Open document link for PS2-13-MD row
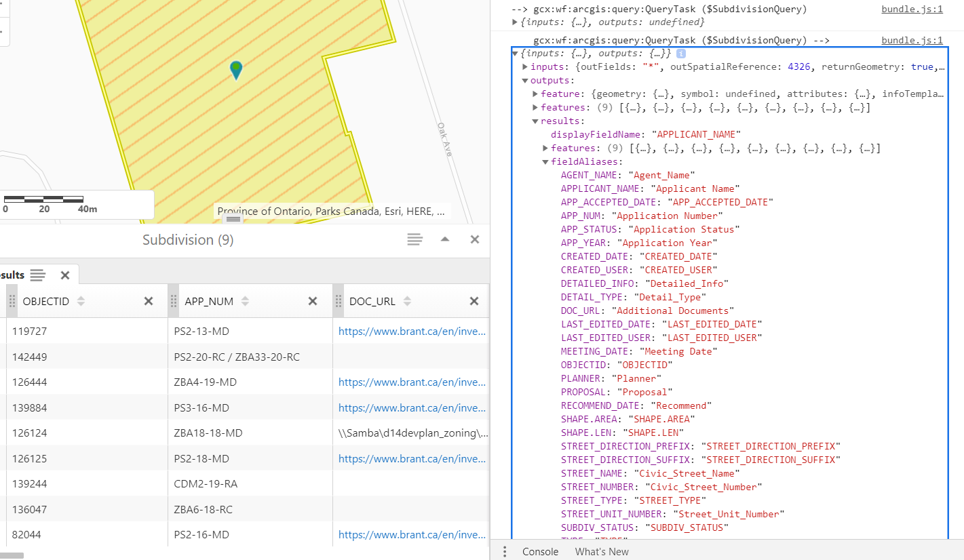964x560 pixels. tap(412, 331)
